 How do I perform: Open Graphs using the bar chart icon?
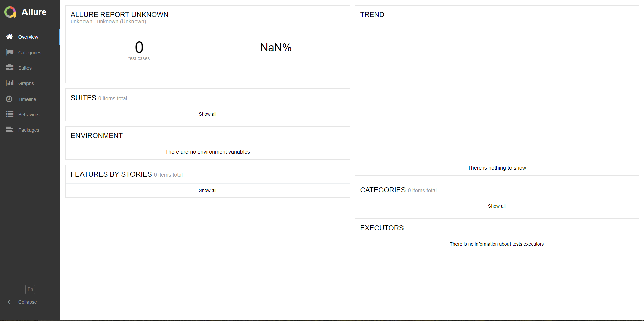(10, 83)
